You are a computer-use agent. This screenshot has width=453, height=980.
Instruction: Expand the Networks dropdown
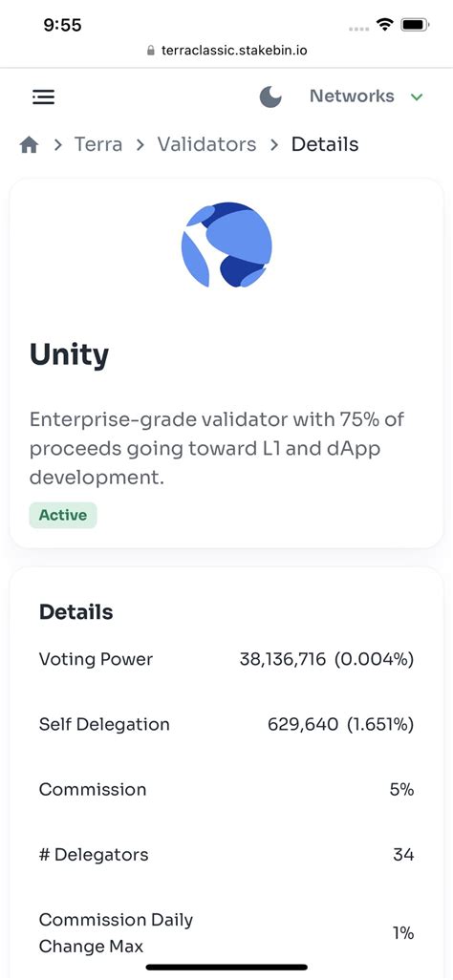(366, 96)
